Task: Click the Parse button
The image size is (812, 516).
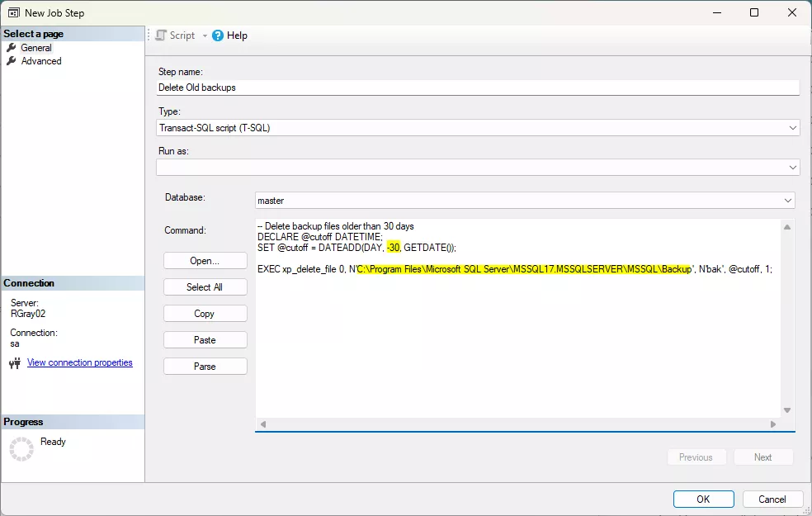Action: click(205, 367)
